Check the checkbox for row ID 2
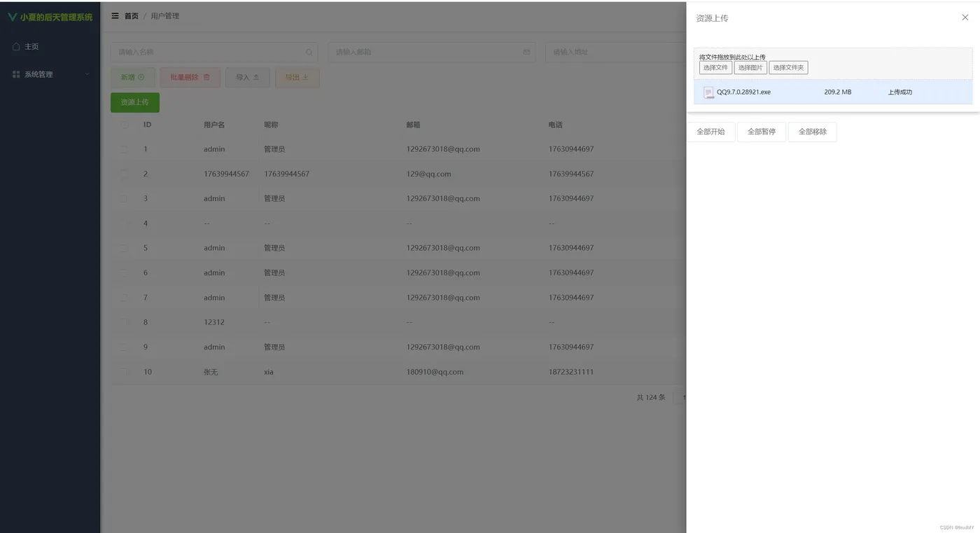Screen dimensions: 980x533 point(125,174)
